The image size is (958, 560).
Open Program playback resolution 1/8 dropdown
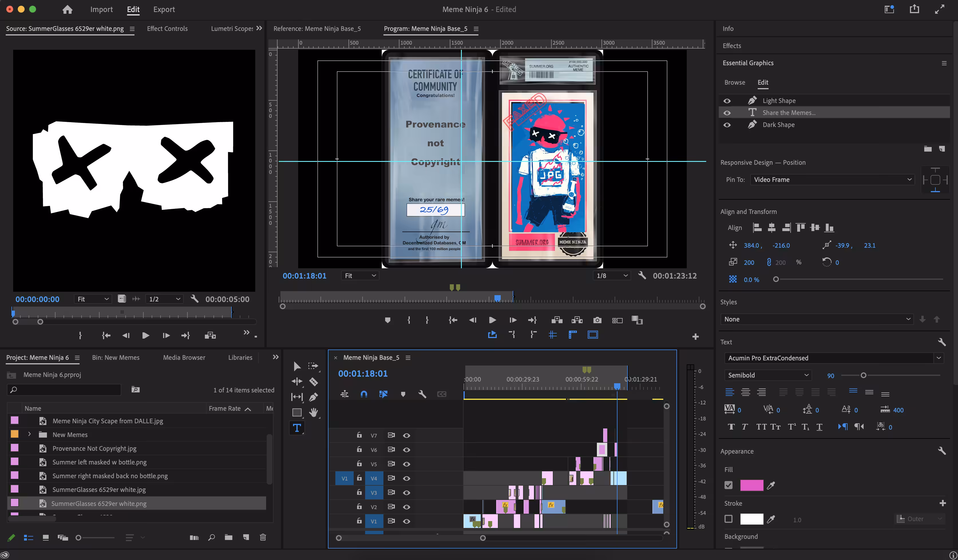point(611,275)
